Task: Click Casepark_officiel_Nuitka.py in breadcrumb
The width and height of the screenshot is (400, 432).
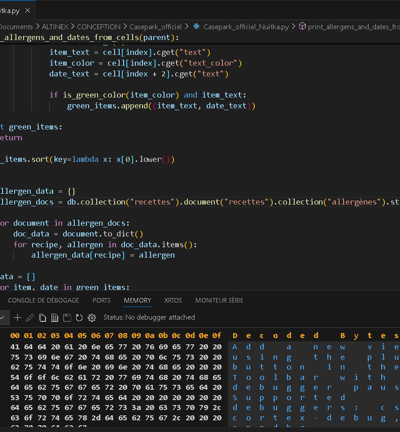Action: tap(246, 27)
